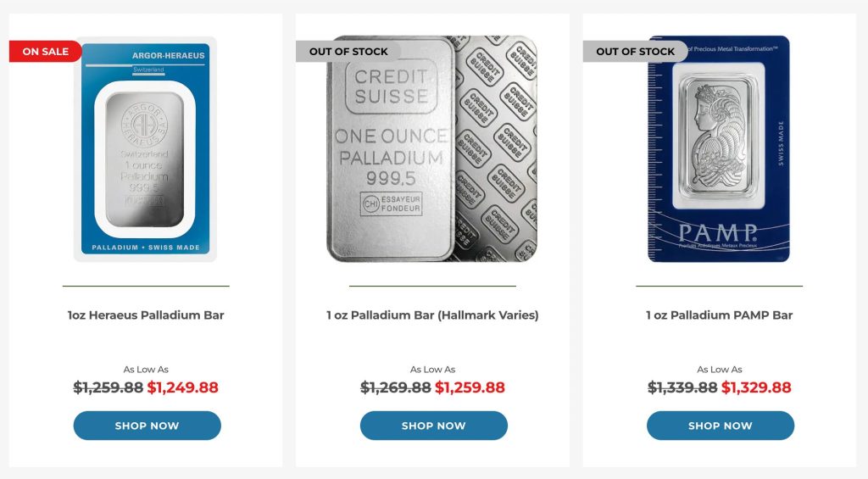Screen dimensions: 868x479
Task: Open 1 oz Palladium Bar (Hallmark Varies) link
Action: [432, 315]
